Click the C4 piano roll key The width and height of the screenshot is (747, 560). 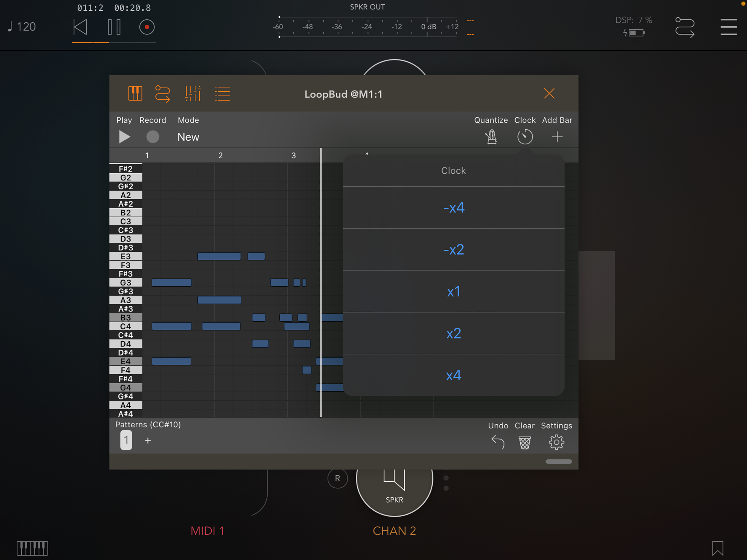coord(126,326)
